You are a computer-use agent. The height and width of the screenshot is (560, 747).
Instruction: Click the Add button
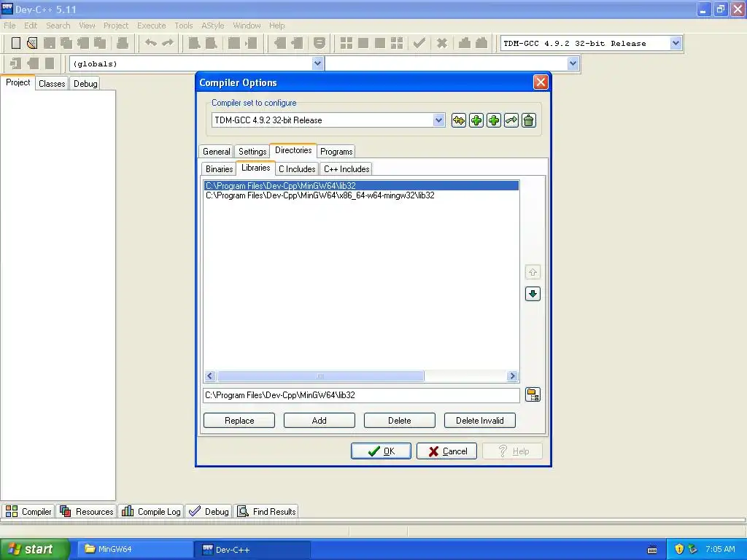click(x=320, y=421)
